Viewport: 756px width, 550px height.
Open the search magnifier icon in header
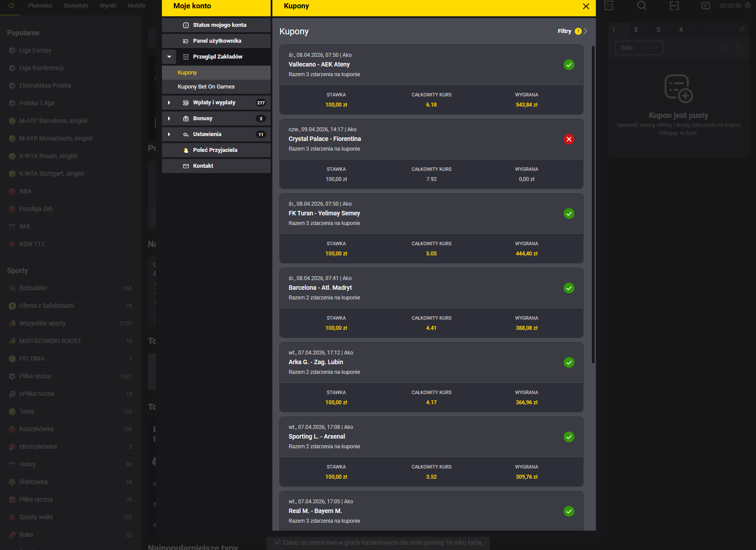[642, 6]
